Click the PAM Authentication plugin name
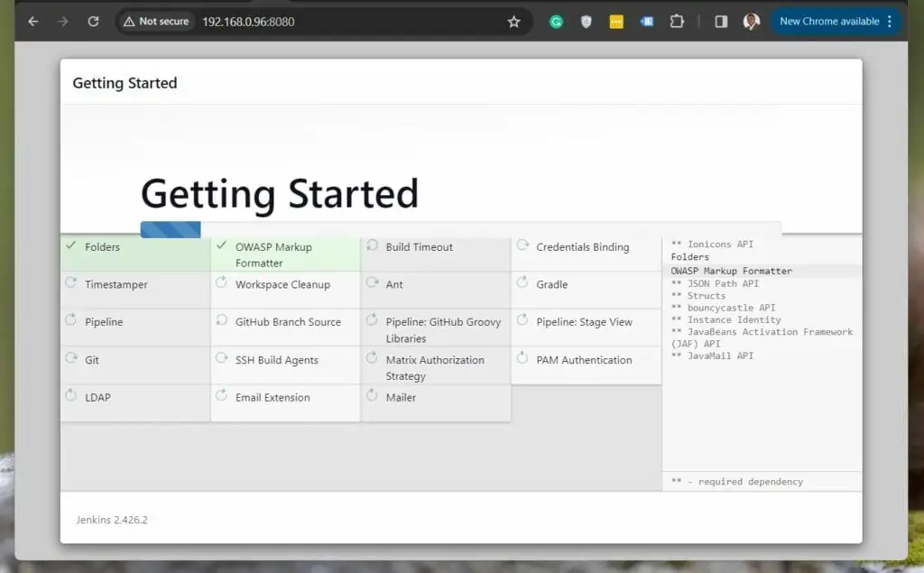The height and width of the screenshot is (573, 924). coord(584,360)
